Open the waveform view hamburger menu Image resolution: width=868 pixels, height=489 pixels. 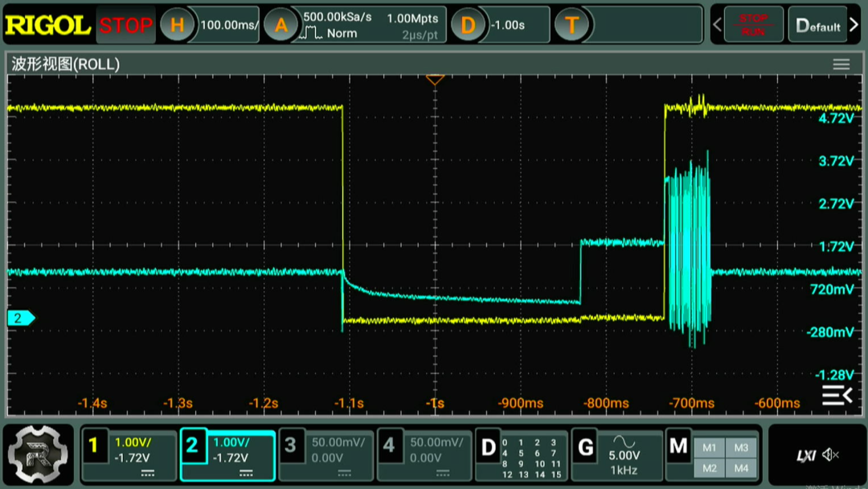pos(841,64)
